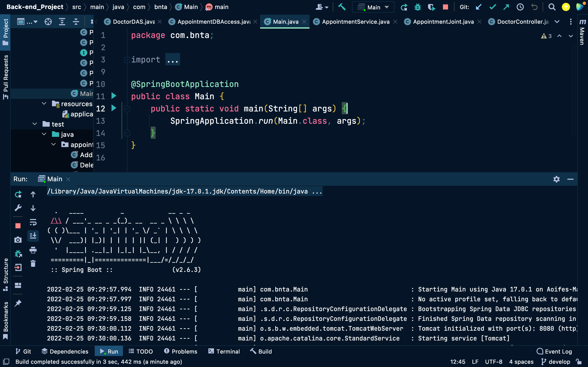Print console output with printer icon
The width and height of the screenshot is (588, 367).
tap(33, 250)
